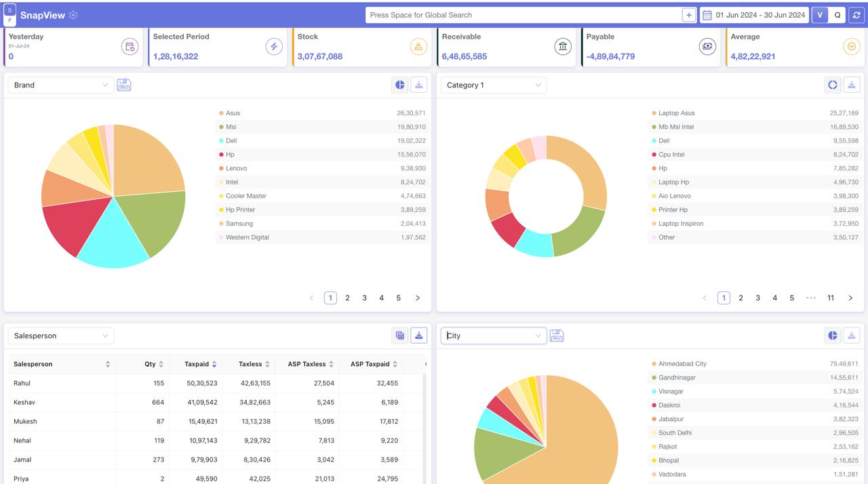This screenshot has height=484, width=868.
Task: Go to next page in Brand legend
Action: coord(418,298)
